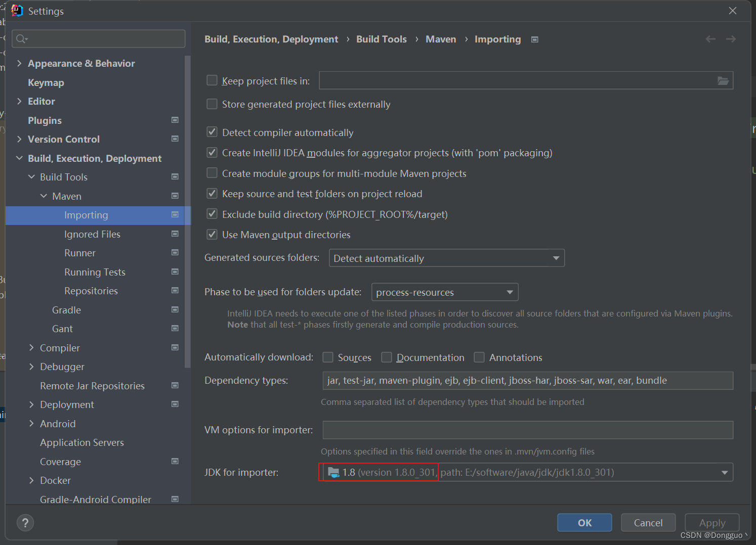Click the folder browse icon in the Keep project files field

(x=723, y=81)
